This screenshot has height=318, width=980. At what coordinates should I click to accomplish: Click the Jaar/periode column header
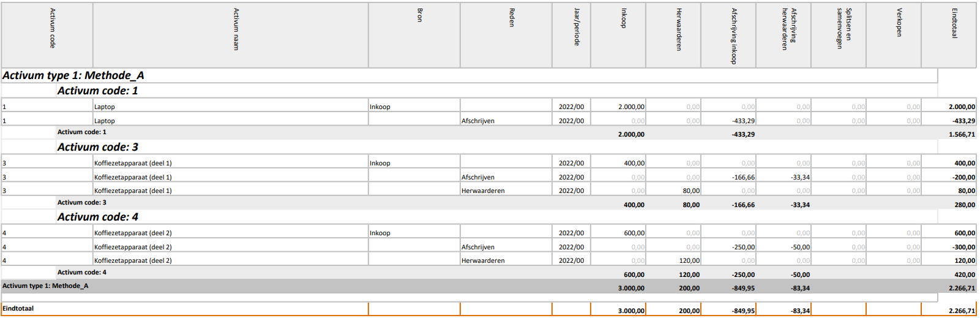click(x=576, y=27)
